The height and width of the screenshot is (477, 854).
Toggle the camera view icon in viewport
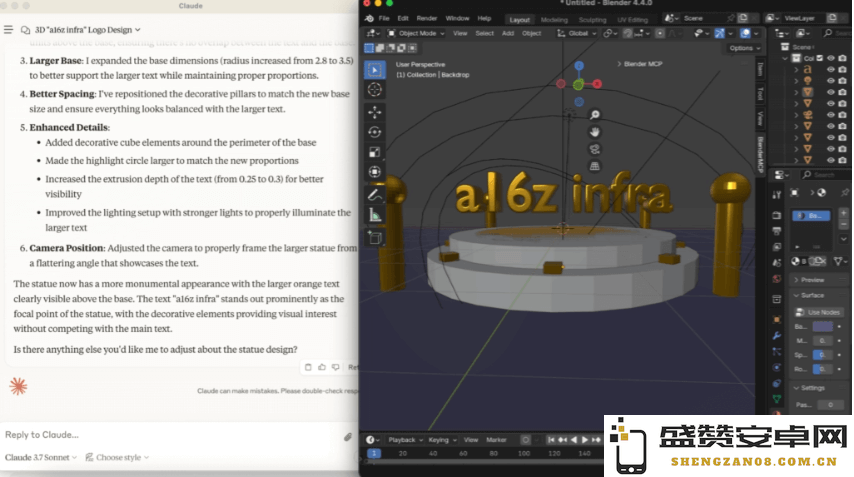(x=595, y=149)
